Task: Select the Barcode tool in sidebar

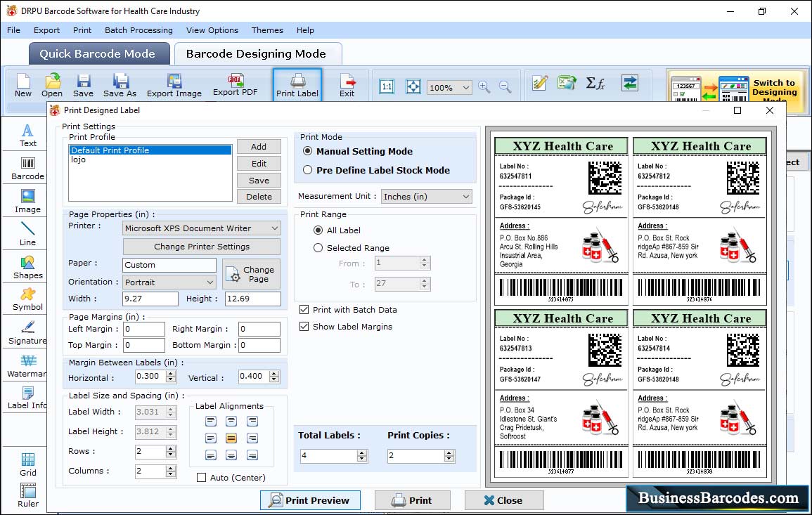Action: pos(27,169)
